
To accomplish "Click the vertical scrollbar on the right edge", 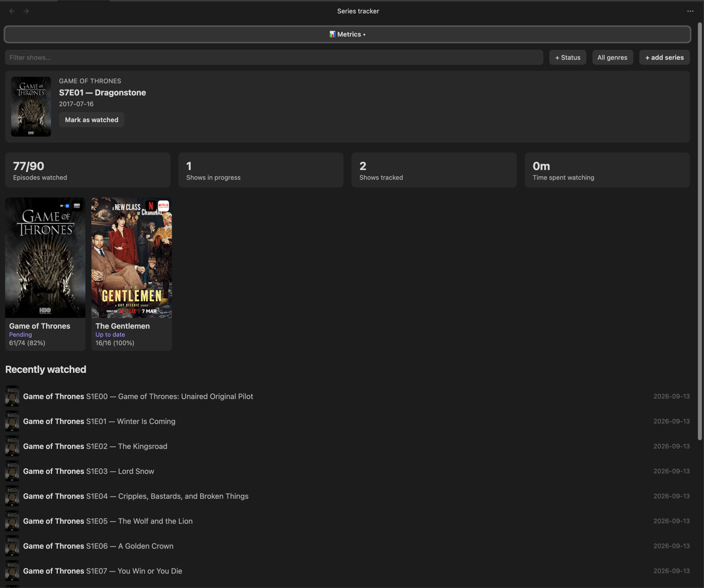I will pyautogui.click(x=699, y=231).
